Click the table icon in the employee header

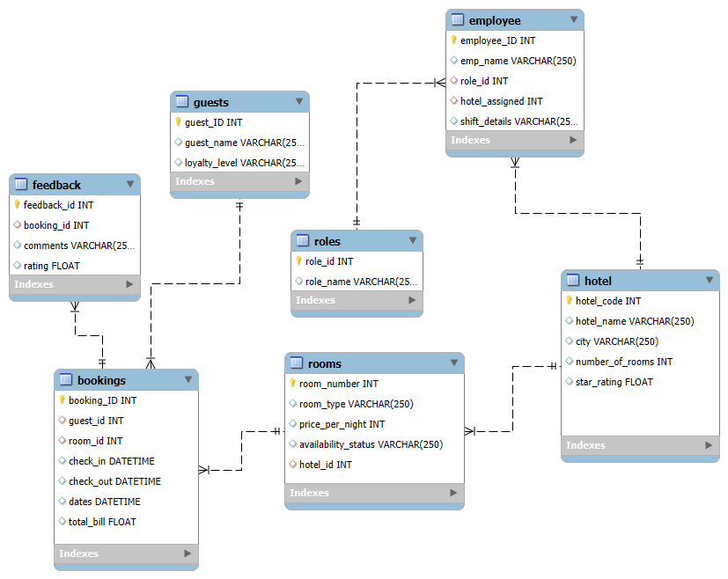point(458,20)
